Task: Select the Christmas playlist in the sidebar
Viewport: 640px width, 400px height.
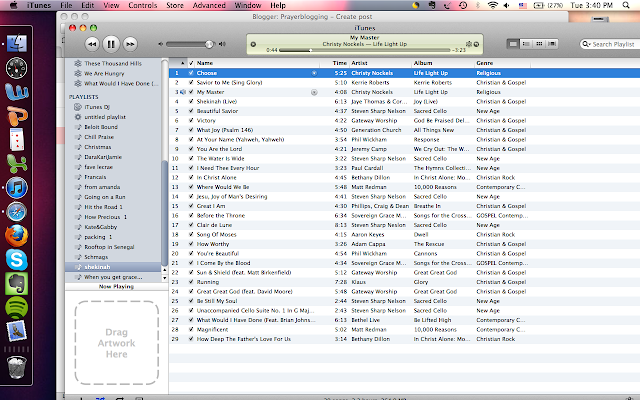Action: click(x=98, y=147)
